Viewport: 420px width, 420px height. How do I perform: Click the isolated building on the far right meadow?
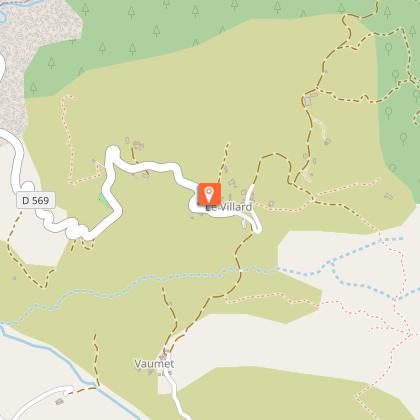[x=389, y=196]
